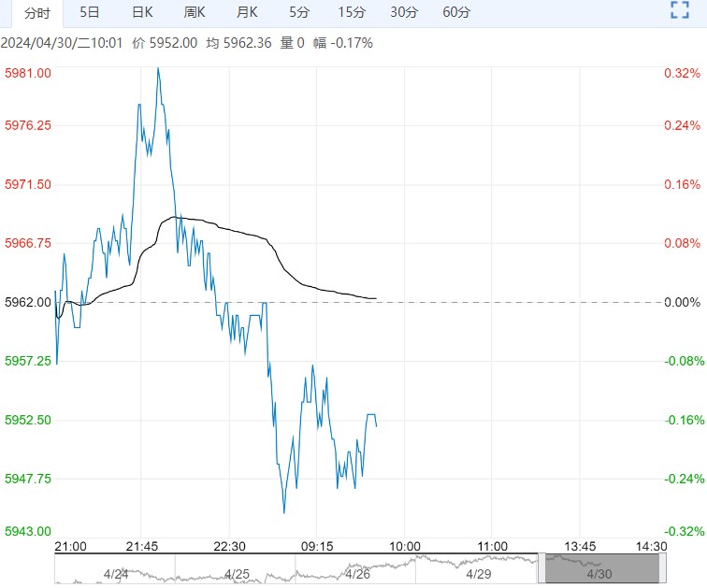Switch to 周K weekly chart
The height and width of the screenshot is (588, 707).
coord(195,12)
